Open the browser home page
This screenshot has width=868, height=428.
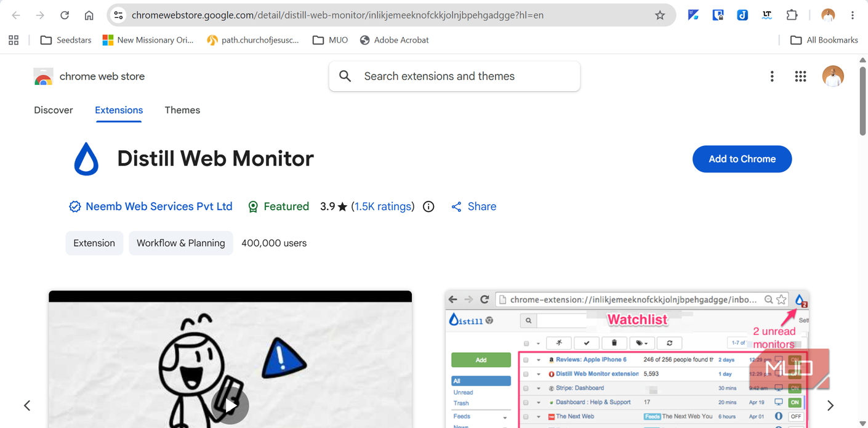89,15
